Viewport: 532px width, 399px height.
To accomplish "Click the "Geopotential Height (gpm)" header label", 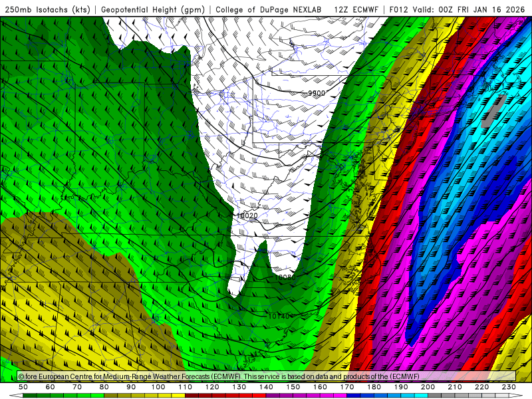I will pos(153,9).
